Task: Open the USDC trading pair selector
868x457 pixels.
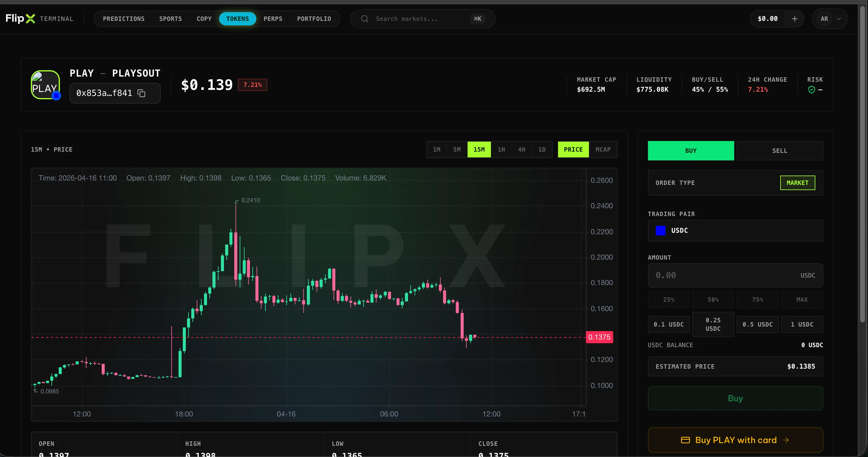Action: [735, 231]
